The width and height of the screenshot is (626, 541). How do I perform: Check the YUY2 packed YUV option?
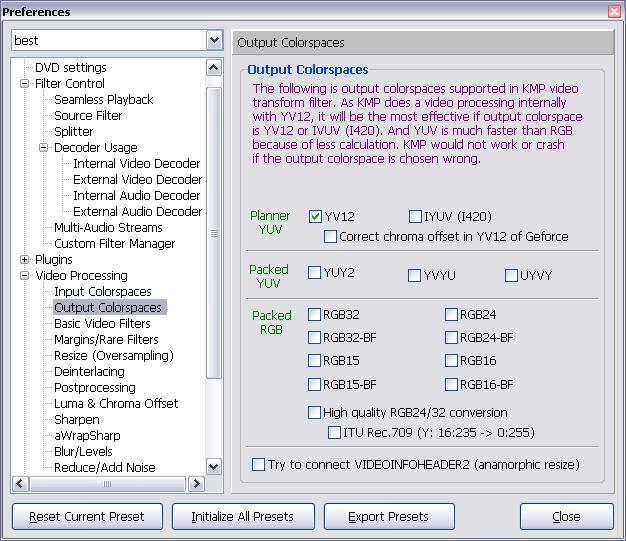(x=316, y=273)
